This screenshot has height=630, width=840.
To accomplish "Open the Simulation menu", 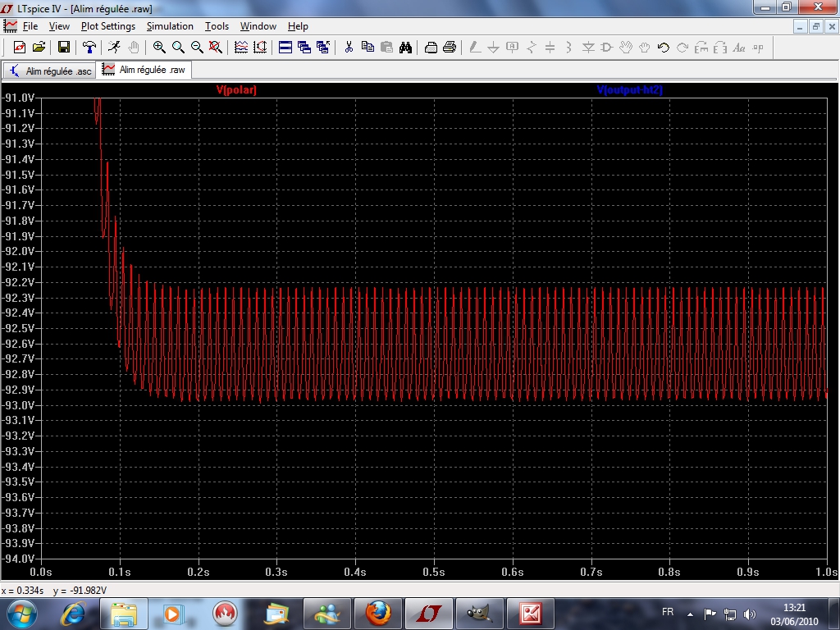I will [170, 25].
